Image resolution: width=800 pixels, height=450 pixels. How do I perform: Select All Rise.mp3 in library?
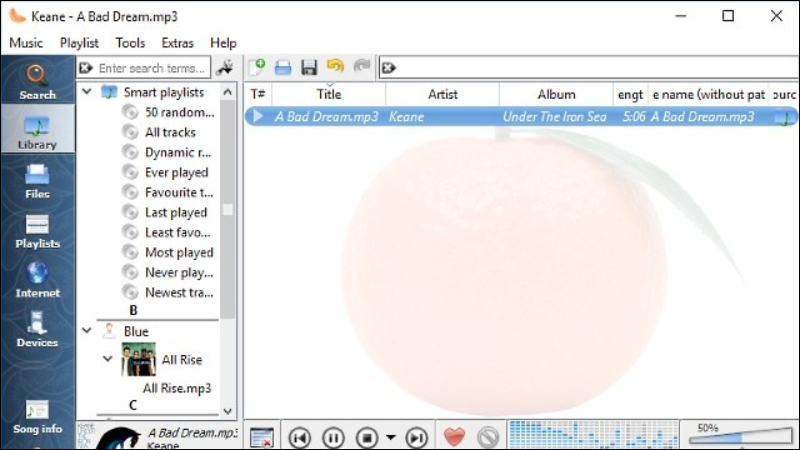[x=177, y=388]
